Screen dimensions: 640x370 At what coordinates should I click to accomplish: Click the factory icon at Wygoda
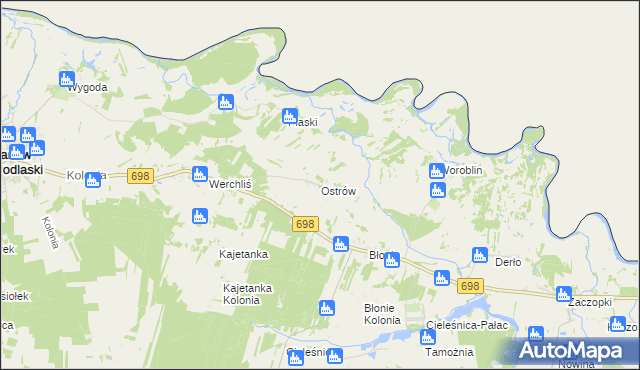pos(67,79)
